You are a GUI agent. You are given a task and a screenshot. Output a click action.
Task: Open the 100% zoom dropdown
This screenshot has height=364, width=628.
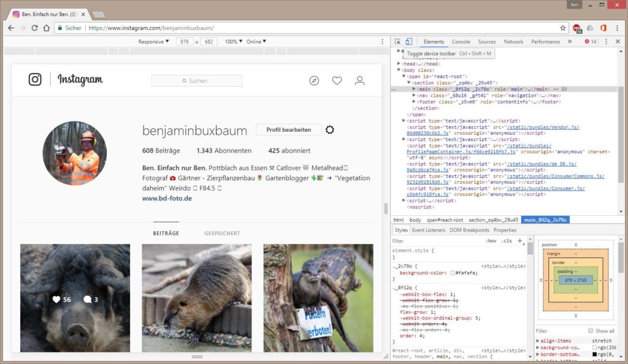click(234, 42)
